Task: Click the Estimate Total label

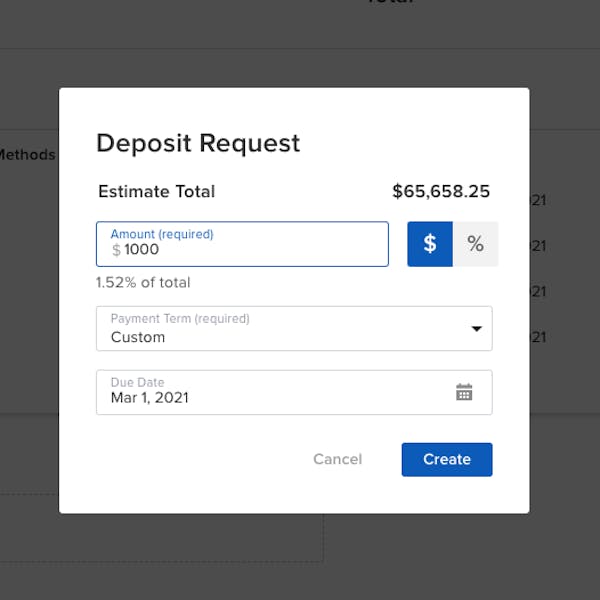Action: pyautogui.click(x=156, y=192)
